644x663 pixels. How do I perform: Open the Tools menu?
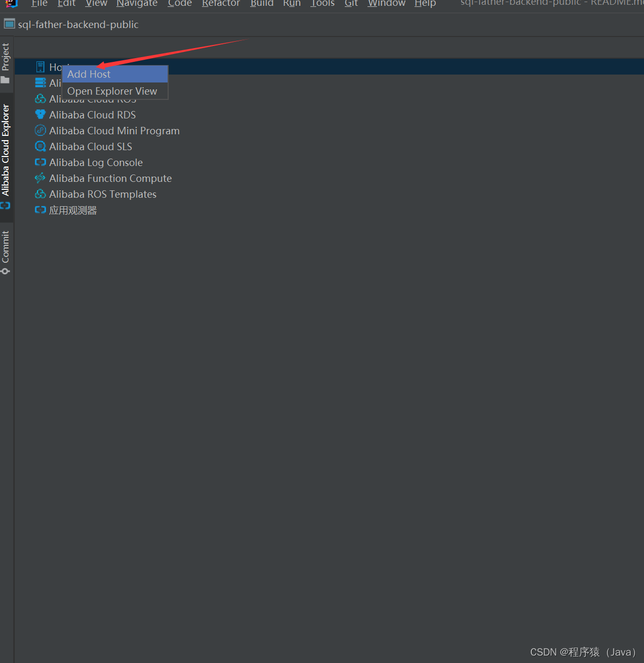point(323,3)
